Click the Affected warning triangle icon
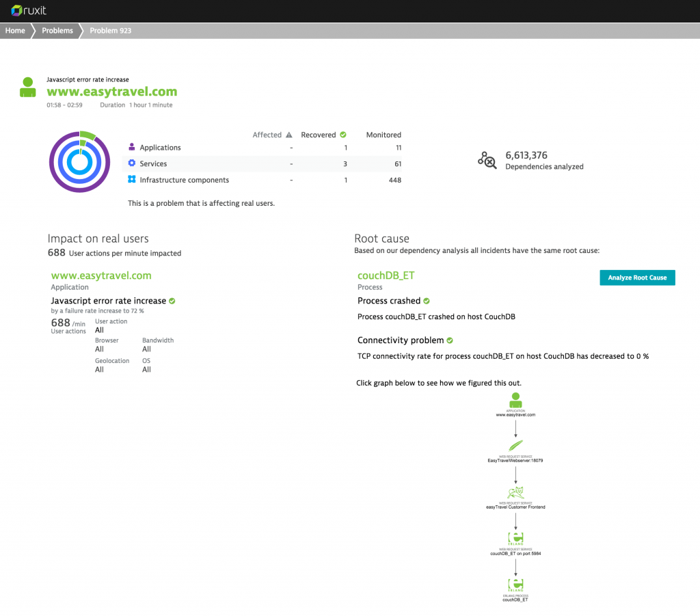Viewport: 700px width, 616px height. coord(289,135)
